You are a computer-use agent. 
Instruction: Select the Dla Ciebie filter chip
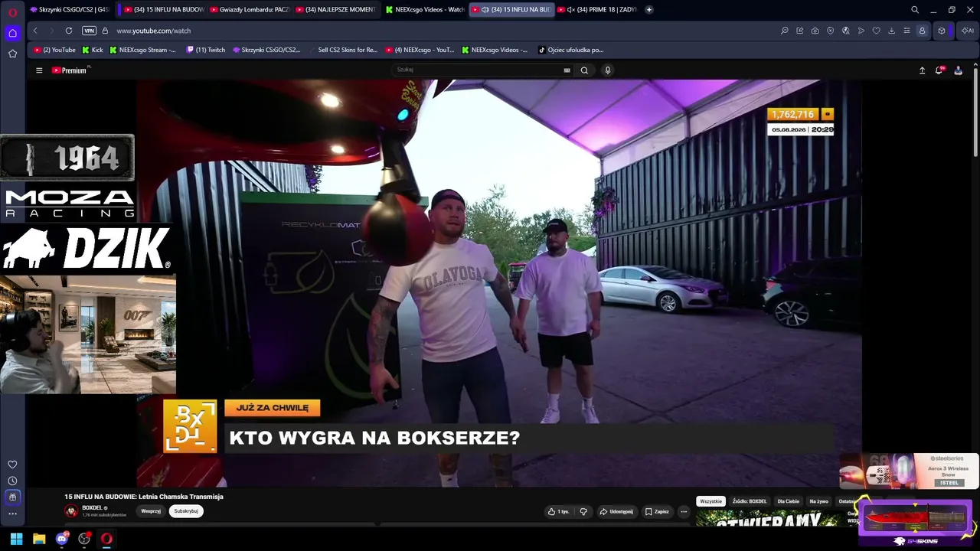pos(789,501)
